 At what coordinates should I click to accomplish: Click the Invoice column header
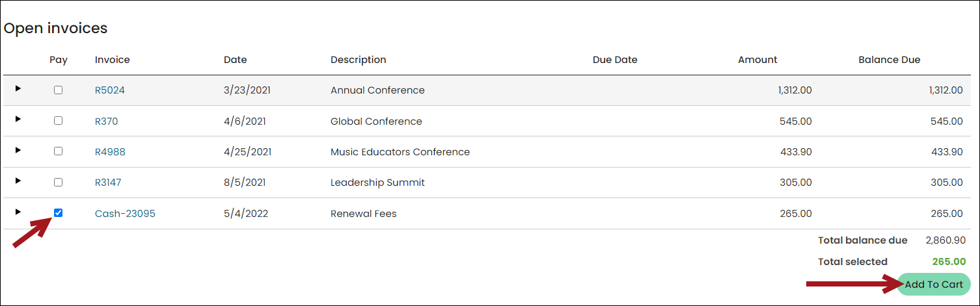[x=113, y=60]
